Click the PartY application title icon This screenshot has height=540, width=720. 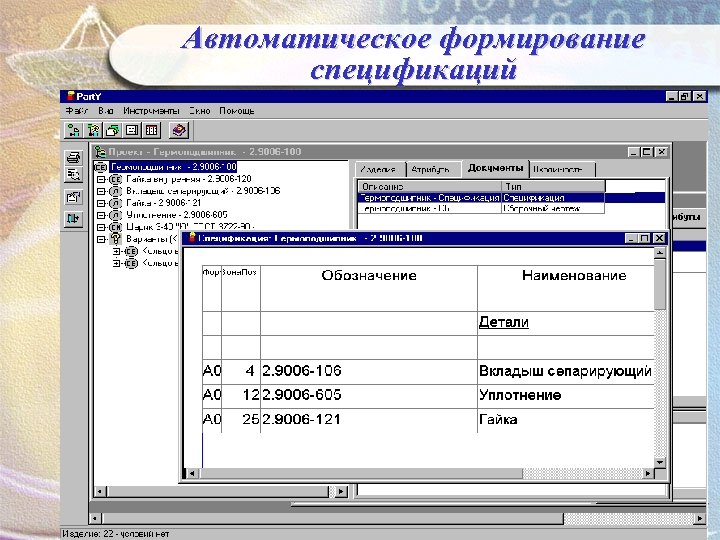pyautogui.click(x=70, y=96)
